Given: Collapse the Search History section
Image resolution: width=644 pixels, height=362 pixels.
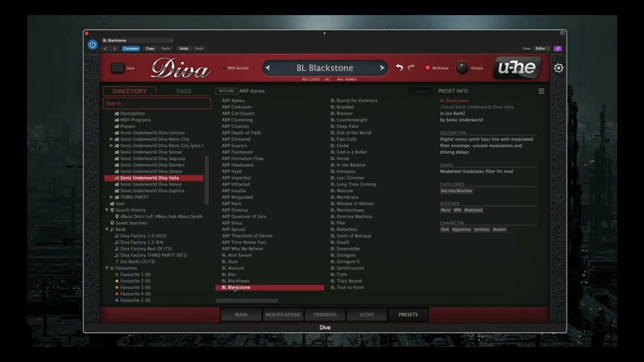Looking at the screenshot, I should coord(107,210).
